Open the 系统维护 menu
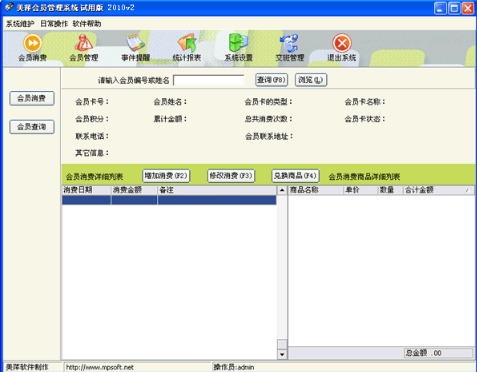The height and width of the screenshot is (372, 477). 20,24
